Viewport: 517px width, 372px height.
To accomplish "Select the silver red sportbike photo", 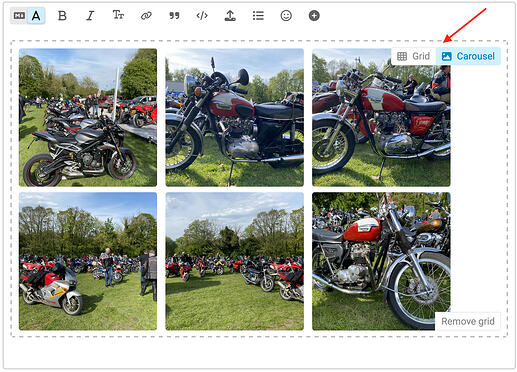I will click(x=88, y=261).
